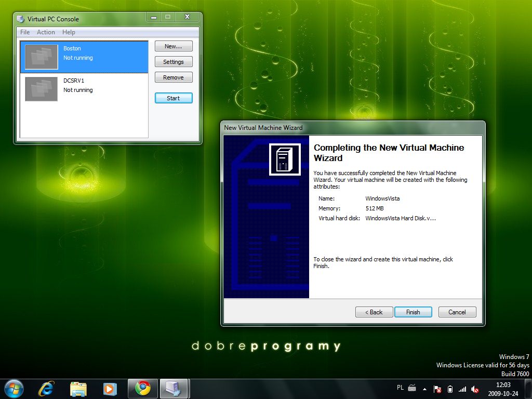Viewport: 532px width, 399px height.
Task: Open the File menu in Virtual PC Console
Action: point(25,32)
